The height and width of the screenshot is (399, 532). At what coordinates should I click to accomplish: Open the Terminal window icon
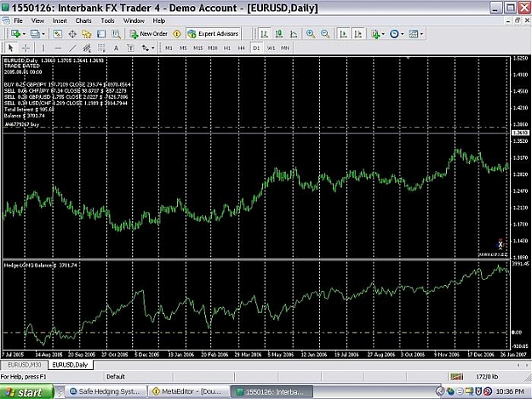click(x=101, y=34)
